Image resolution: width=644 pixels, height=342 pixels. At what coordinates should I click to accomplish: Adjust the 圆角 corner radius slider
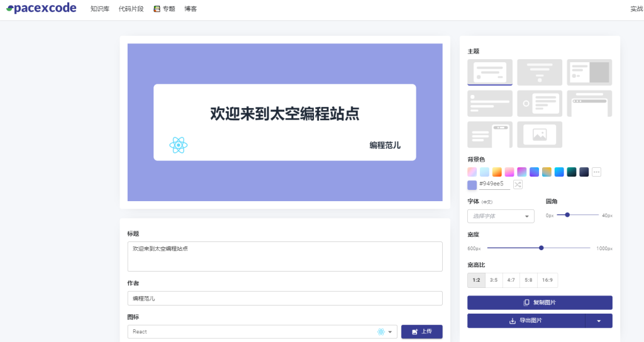click(x=577, y=215)
